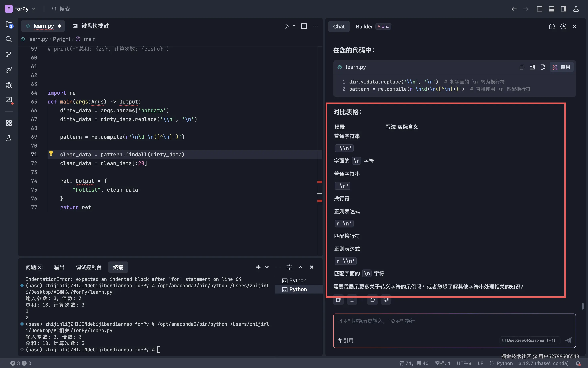
Task: Regenerate the AI chat response
Action: tap(352, 300)
